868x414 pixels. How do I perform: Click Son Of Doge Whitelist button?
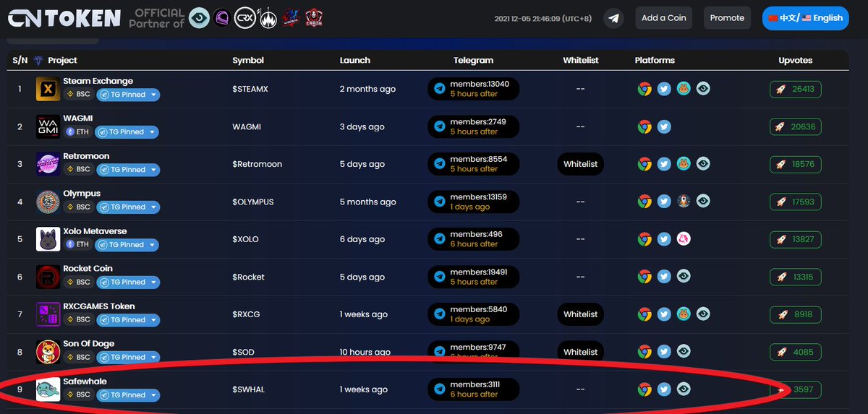pos(580,352)
